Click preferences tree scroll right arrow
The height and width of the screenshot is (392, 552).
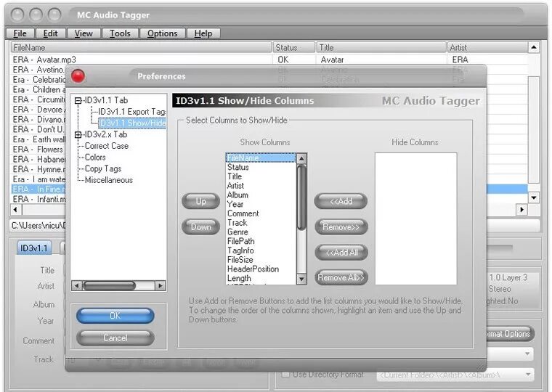tap(161, 285)
